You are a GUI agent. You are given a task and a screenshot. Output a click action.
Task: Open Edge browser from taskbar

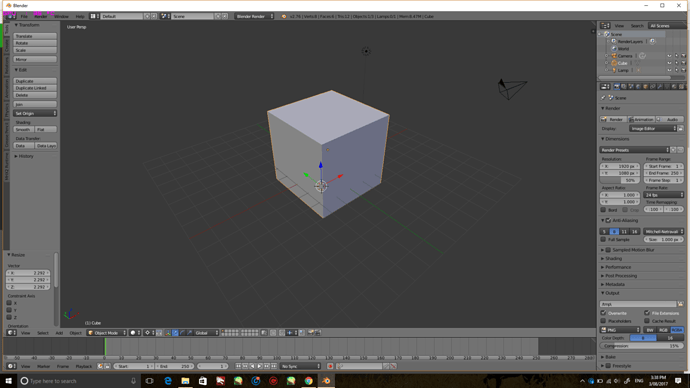(168, 381)
